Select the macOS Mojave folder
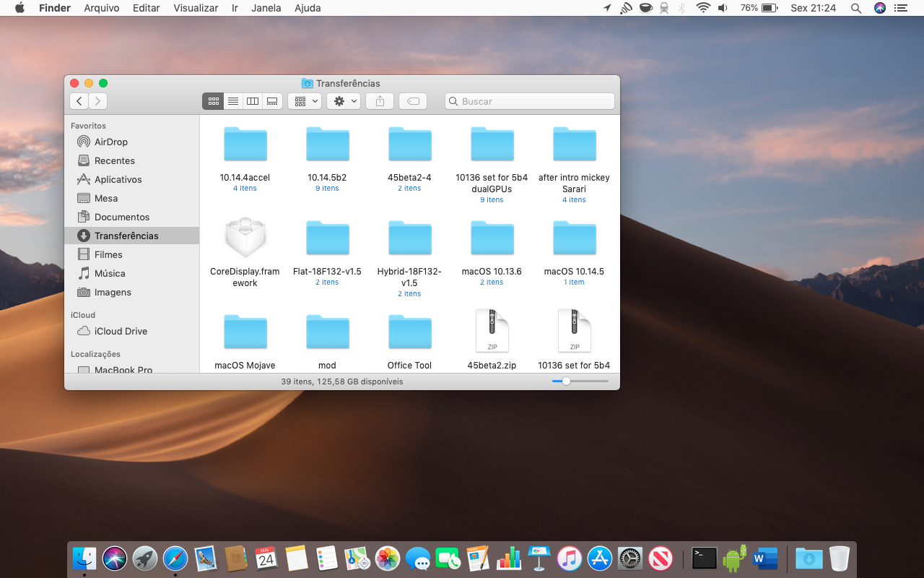 (245, 332)
